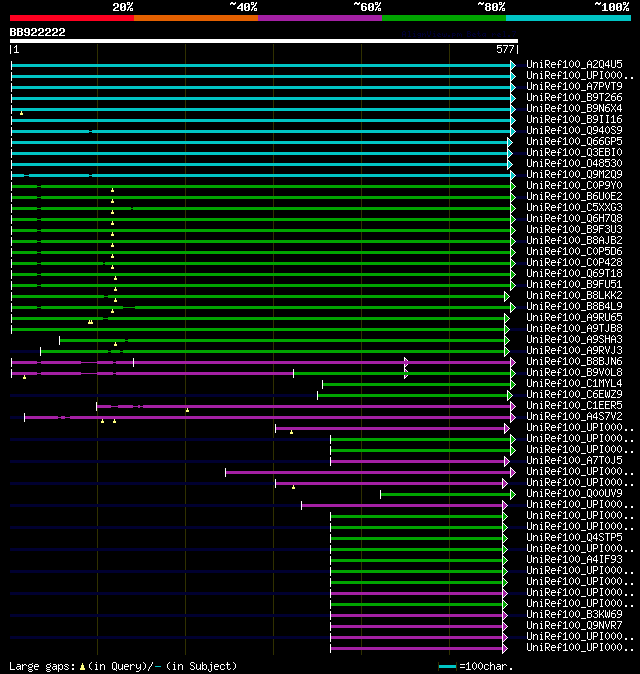Click the UniRef100_B6U0E2 label
Image resolution: width=640 pixels, height=674 pixels.
click(574, 196)
